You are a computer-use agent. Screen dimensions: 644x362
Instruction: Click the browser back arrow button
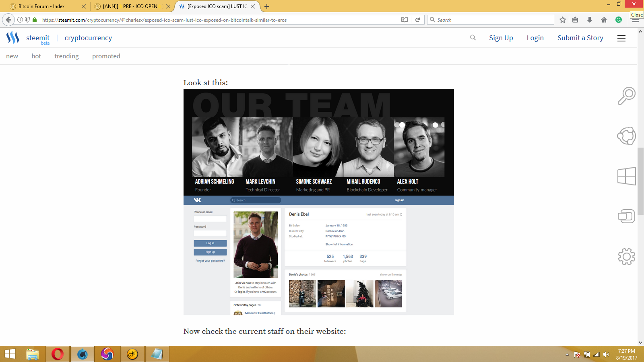click(8, 20)
